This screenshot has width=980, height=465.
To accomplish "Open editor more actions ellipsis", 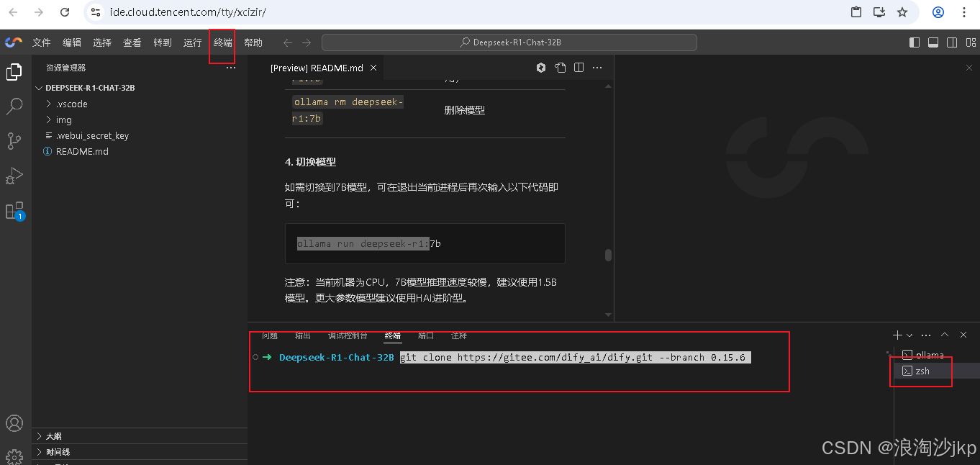I will [597, 68].
